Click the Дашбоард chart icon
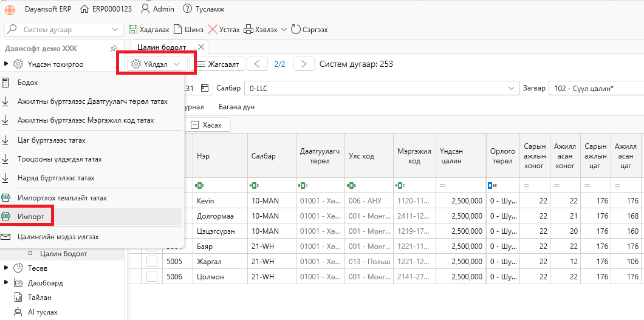Image resolution: width=644 pixels, height=320 pixels. [x=18, y=283]
